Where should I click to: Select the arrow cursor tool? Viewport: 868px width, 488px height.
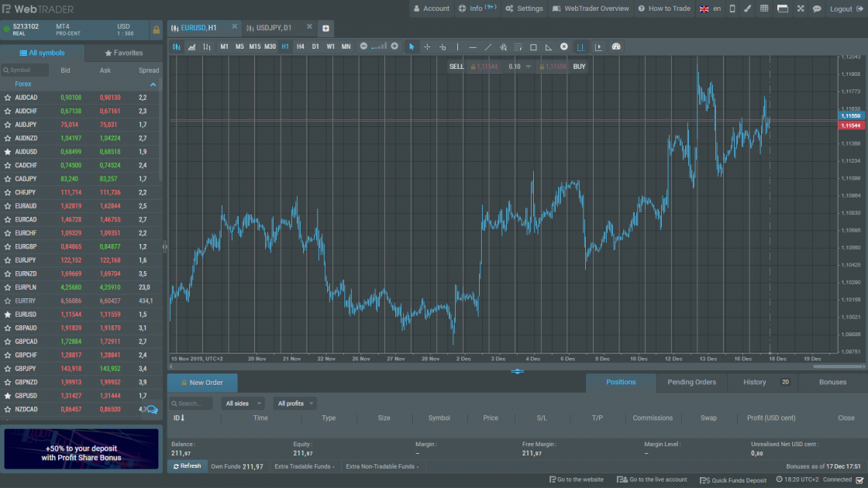coord(412,47)
